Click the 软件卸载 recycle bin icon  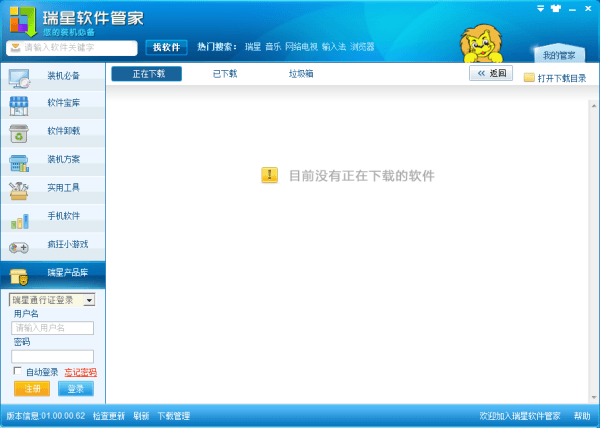pyautogui.click(x=19, y=134)
